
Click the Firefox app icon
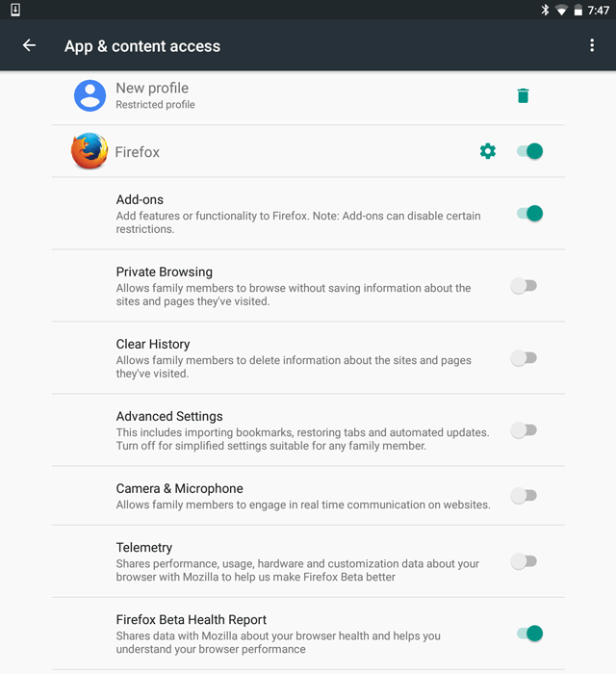[x=90, y=151]
